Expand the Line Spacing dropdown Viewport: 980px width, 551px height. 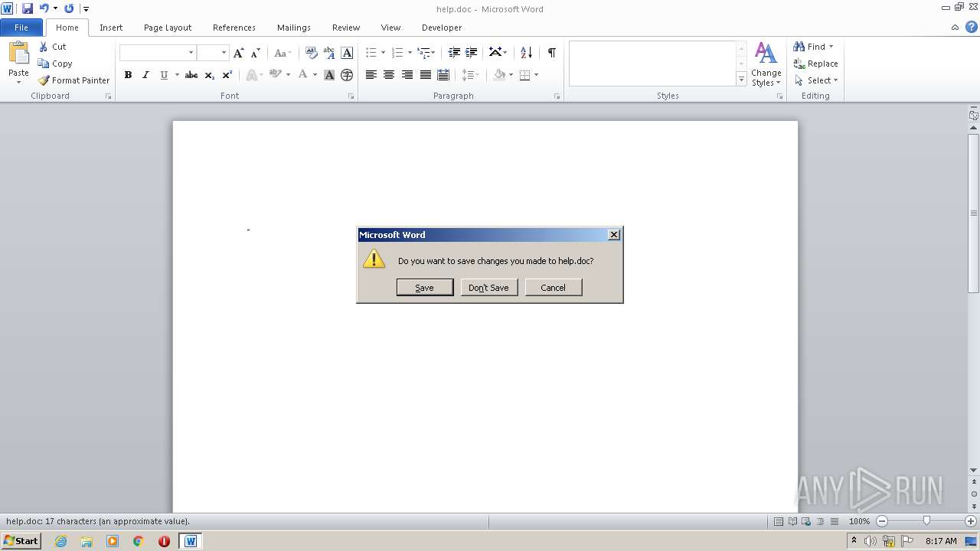(x=476, y=75)
